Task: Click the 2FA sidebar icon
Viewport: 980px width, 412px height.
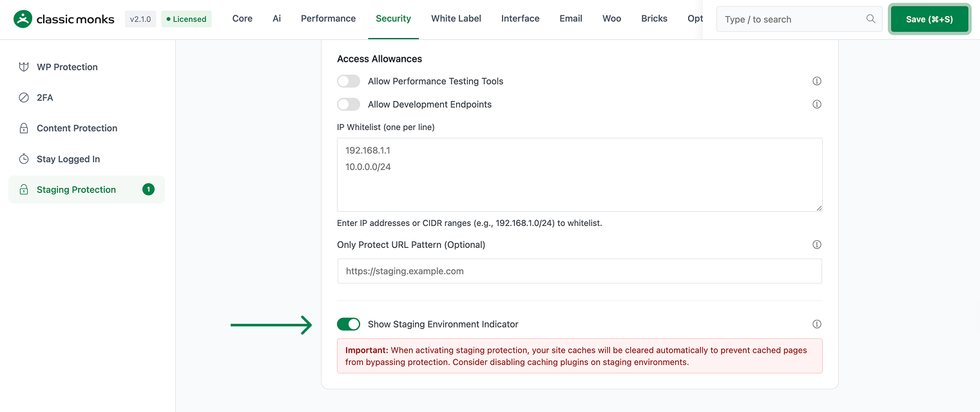Action: tap(24, 98)
